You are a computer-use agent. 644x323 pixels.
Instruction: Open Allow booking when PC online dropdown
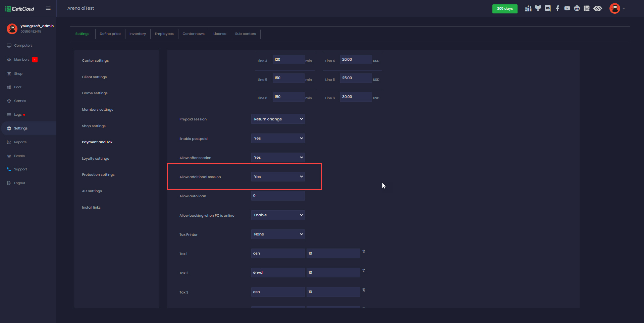pos(278,215)
